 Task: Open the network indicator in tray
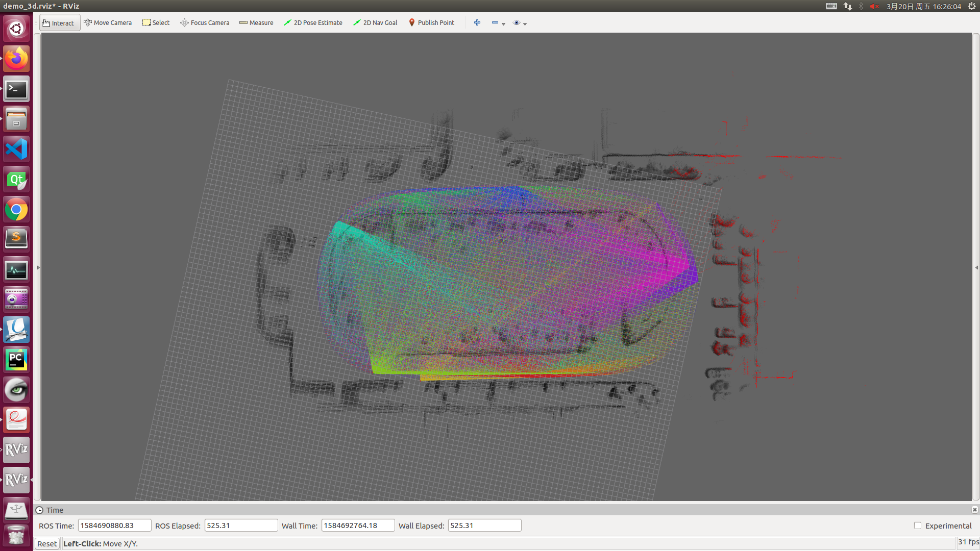(848, 6)
